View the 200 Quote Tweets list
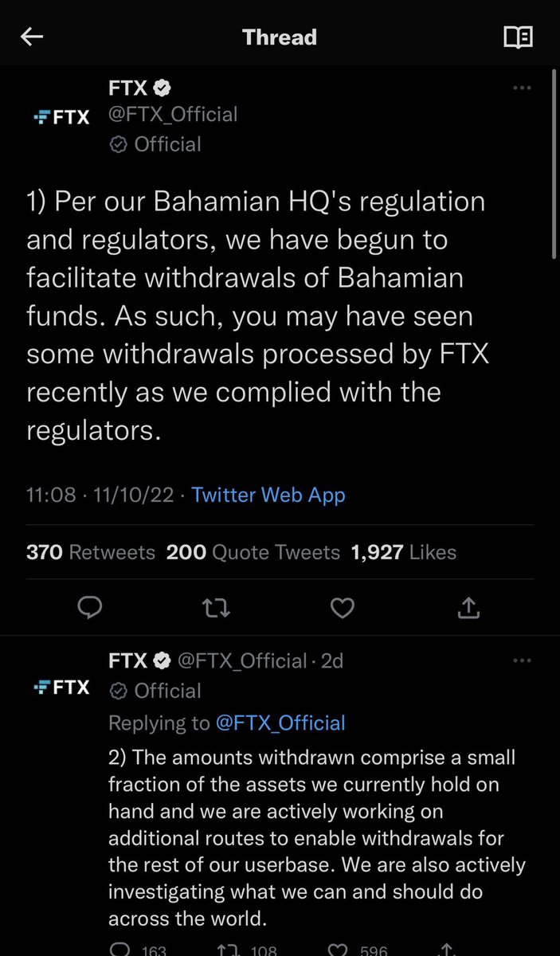Viewport: 560px width, 956px height. click(x=253, y=552)
